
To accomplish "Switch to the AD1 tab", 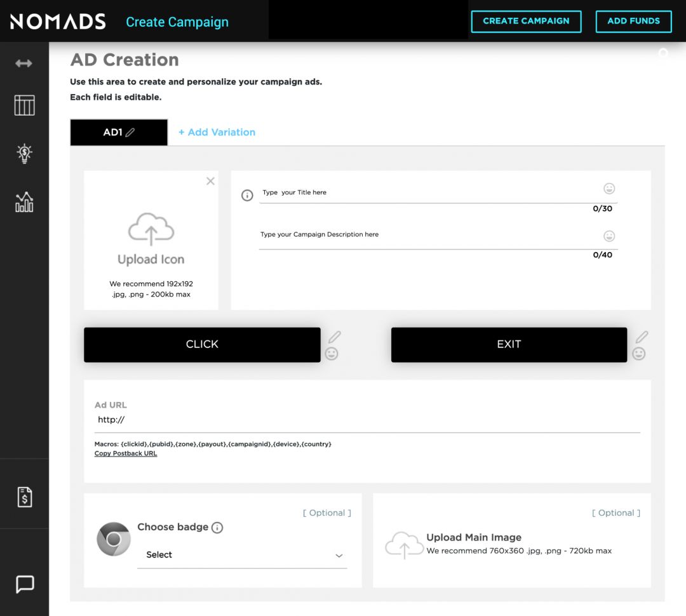I will coord(114,132).
